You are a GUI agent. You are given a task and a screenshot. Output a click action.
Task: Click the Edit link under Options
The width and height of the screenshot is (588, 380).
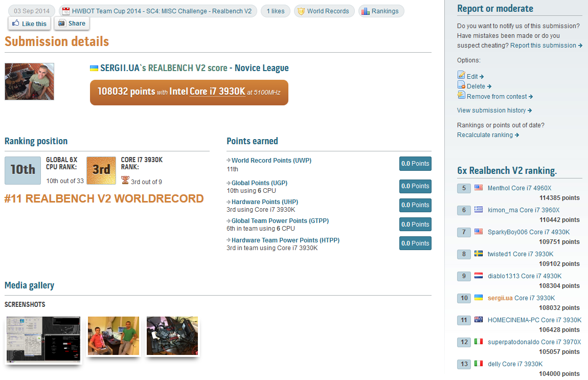[x=475, y=77]
